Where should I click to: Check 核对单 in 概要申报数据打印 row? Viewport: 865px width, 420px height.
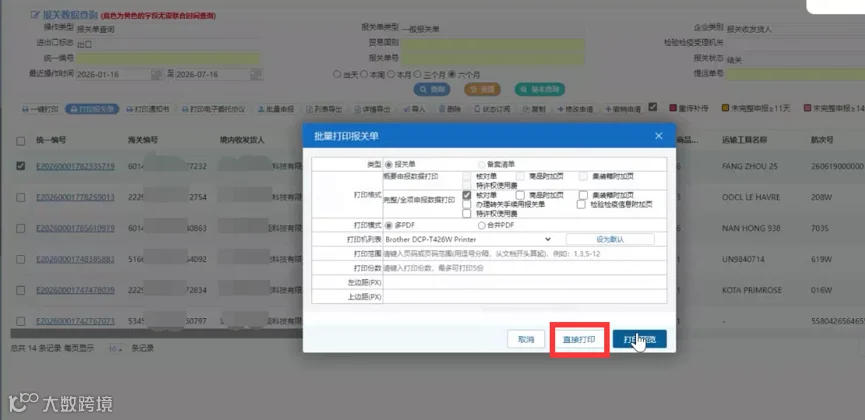467,176
